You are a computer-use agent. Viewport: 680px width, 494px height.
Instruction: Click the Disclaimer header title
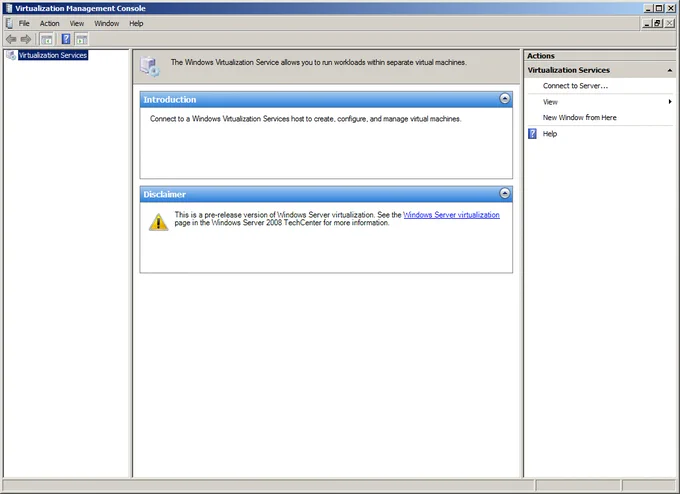pyautogui.click(x=165, y=194)
